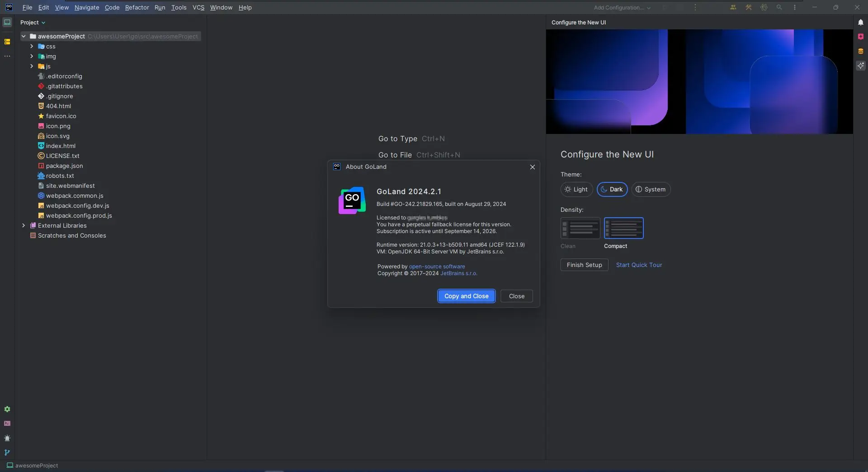Open the yellow Structure/servers sidebar icon
The width and height of the screenshot is (868, 472).
click(7, 42)
